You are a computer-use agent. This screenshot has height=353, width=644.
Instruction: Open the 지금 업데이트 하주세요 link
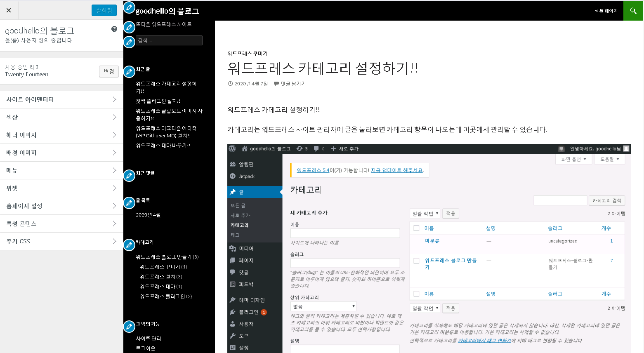click(x=397, y=170)
